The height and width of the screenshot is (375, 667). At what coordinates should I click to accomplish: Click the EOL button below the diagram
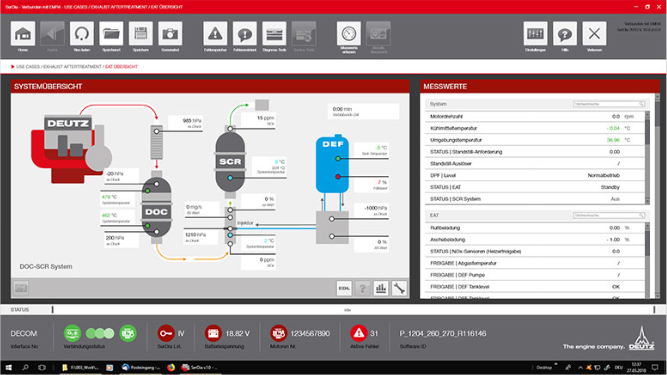coord(344,288)
